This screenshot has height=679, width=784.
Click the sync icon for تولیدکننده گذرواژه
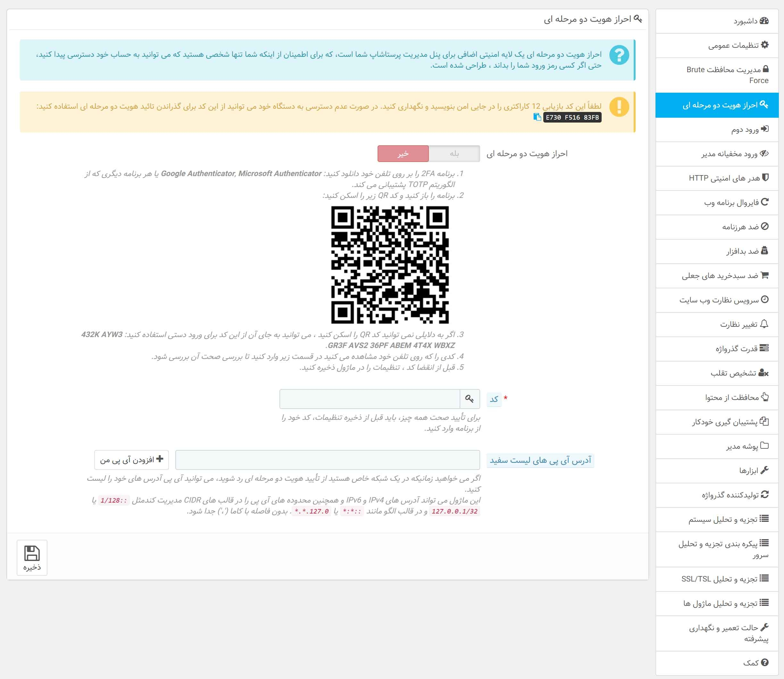click(765, 495)
